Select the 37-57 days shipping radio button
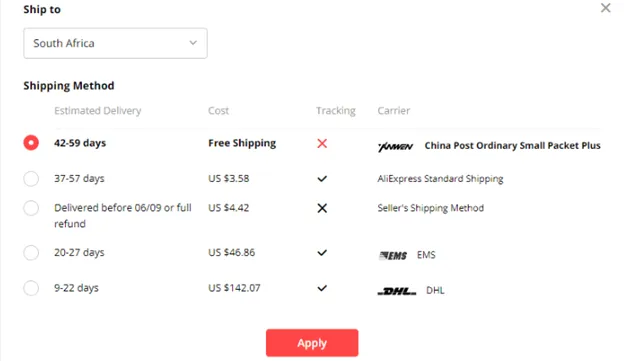This screenshot has height=361, width=624. 31,179
